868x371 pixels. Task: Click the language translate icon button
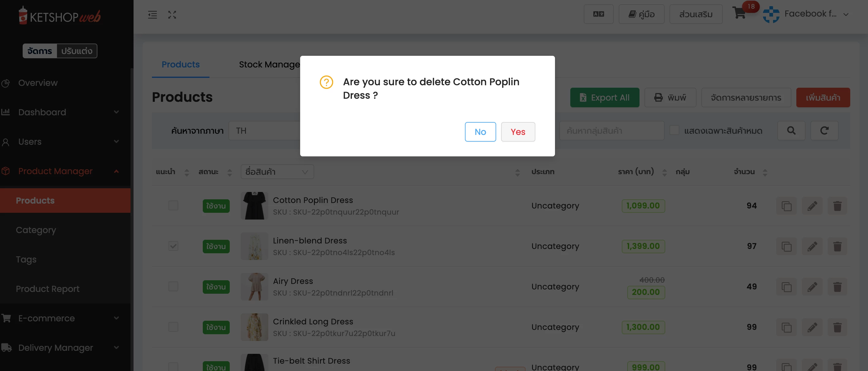598,14
